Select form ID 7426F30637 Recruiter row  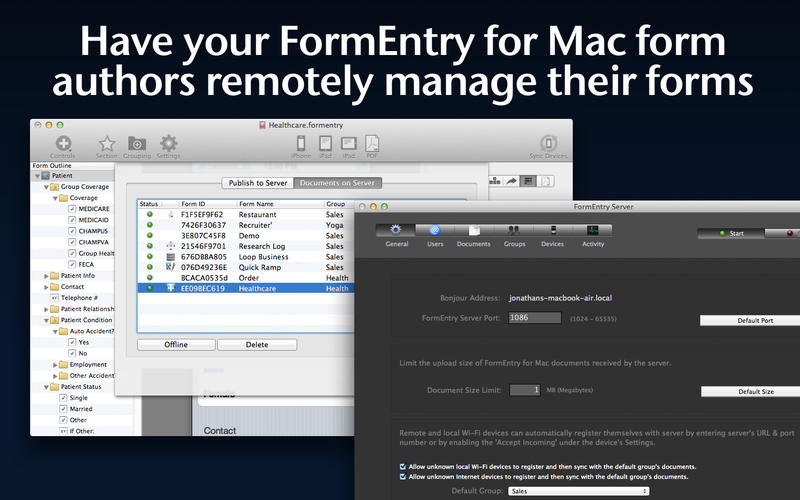click(245, 225)
